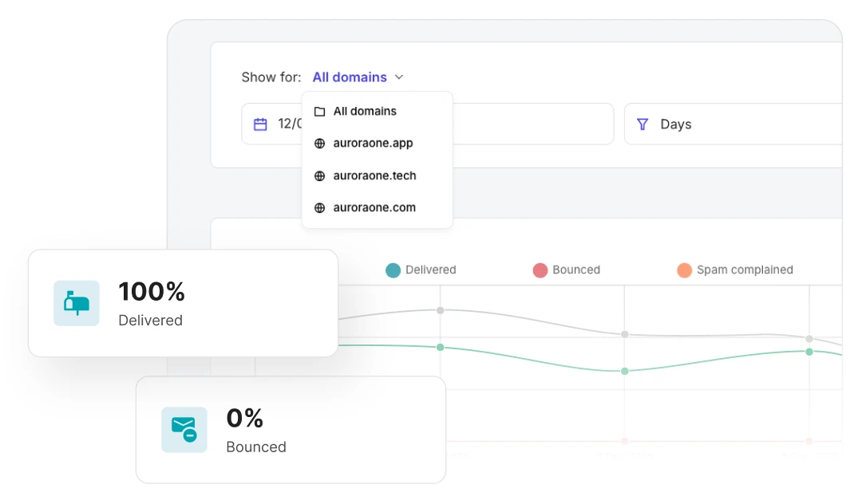The height and width of the screenshot is (504, 862).
Task: Toggle the Delivered series in chart legend
Action: (421, 270)
